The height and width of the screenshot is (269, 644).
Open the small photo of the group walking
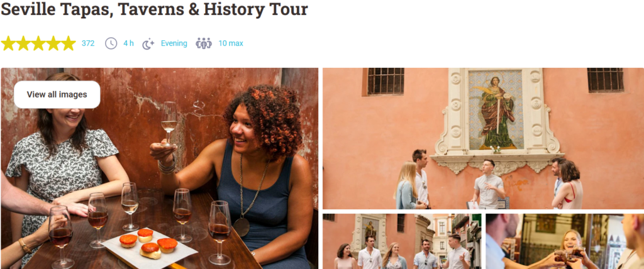[x=402, y=241]
